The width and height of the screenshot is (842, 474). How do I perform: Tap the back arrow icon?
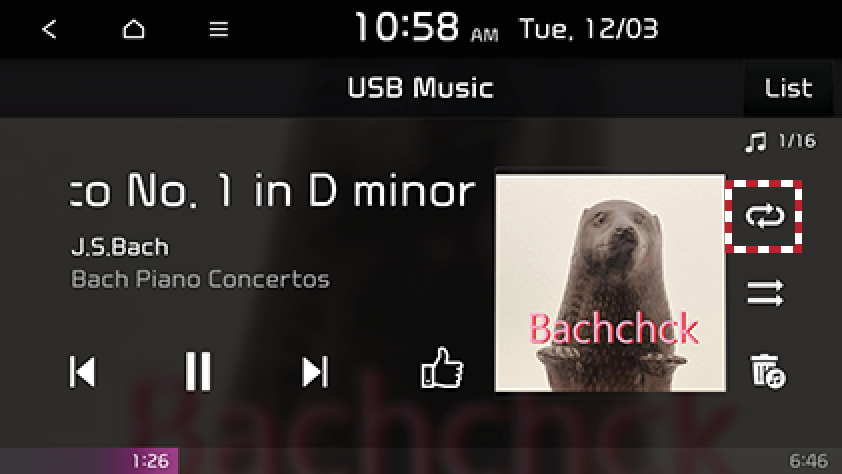pyautogui.click(x=49, y=29)
